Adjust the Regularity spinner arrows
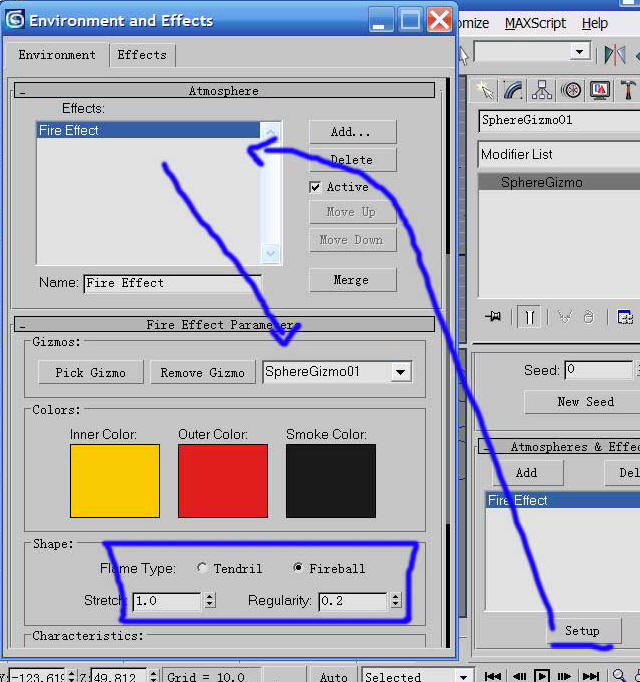640x682 pixels. 395,601
